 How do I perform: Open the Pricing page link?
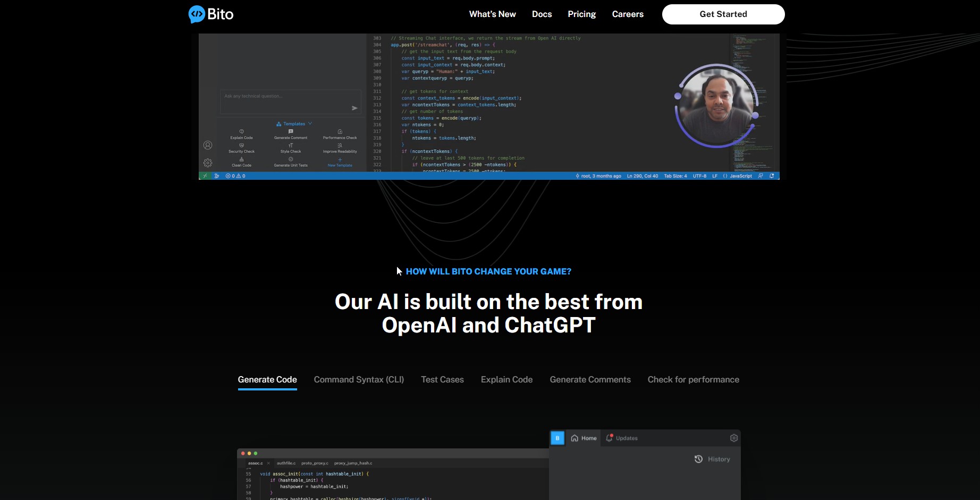581,14
